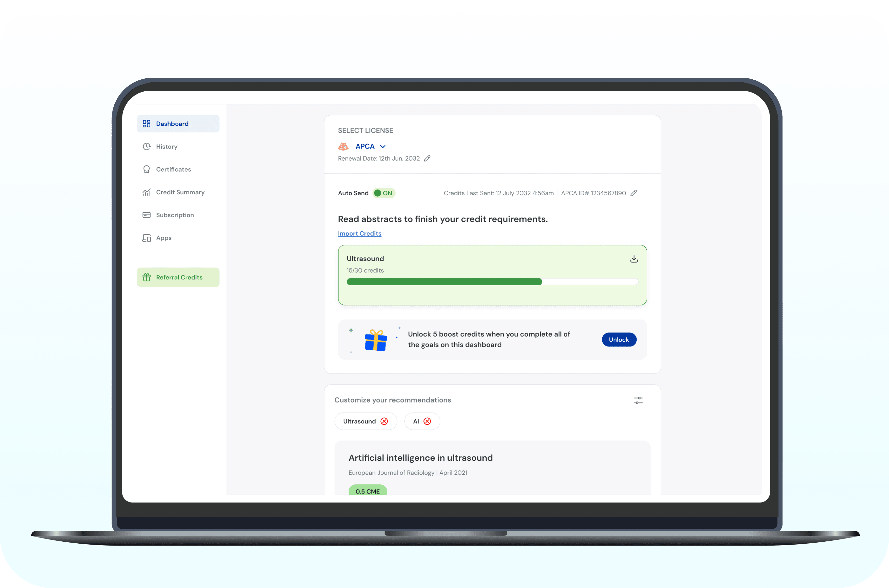The image size is (889, 588).
Task: Open recommendation filter settings sliders icon
Action: coord(638,401)
